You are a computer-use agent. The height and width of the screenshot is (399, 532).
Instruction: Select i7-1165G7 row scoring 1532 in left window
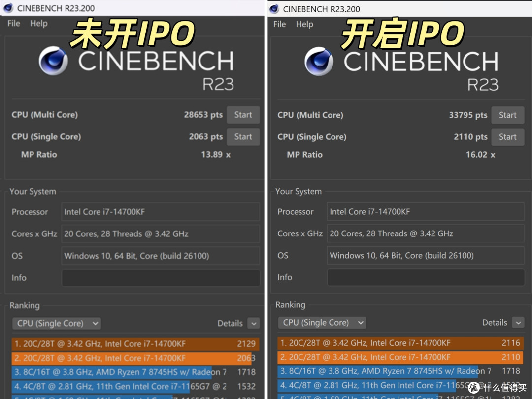pyautogui.click(x=135, y=387)
